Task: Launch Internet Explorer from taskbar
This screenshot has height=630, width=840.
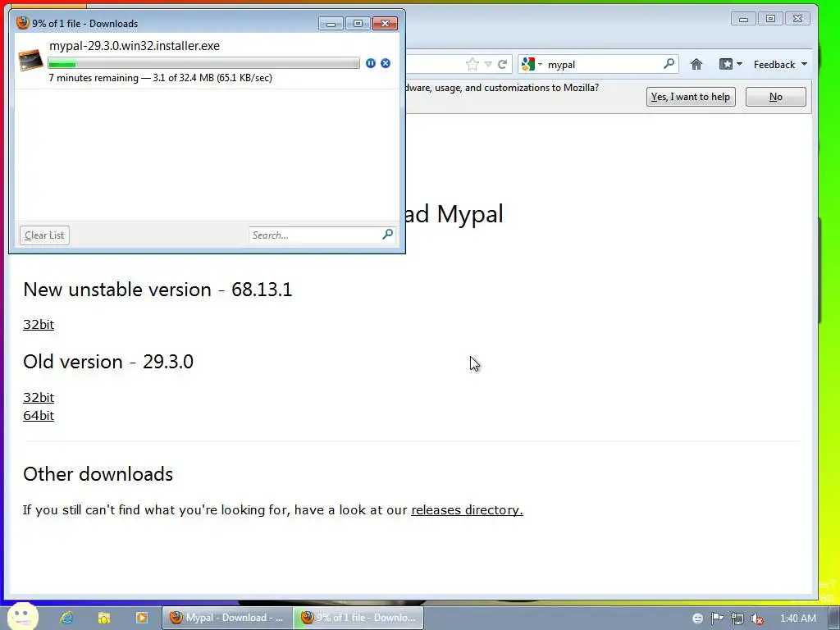Action: coord(66,618)
